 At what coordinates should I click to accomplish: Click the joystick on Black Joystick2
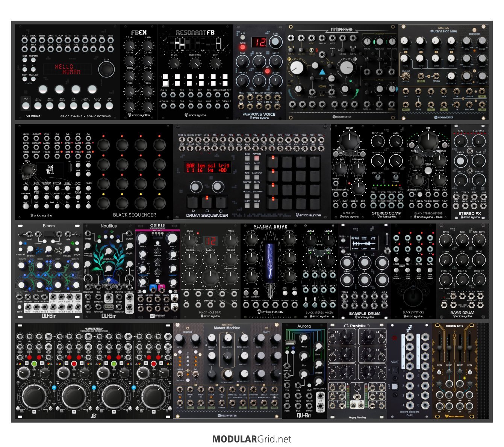[413, 297]
